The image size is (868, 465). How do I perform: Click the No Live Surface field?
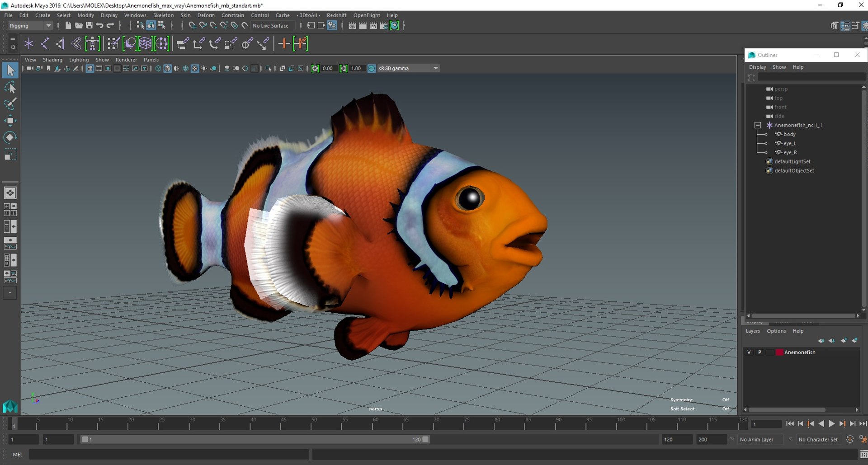[273, 26]
